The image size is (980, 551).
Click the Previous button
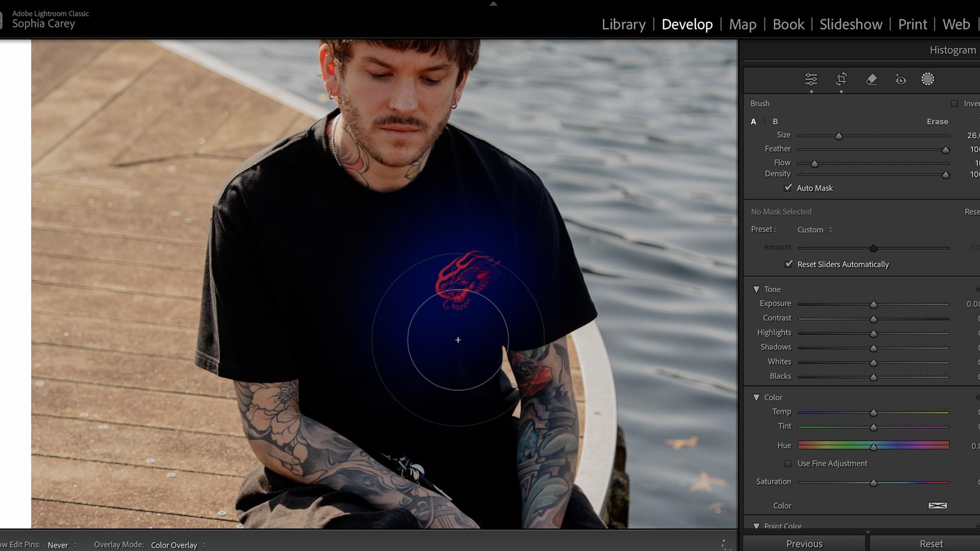[x=804, y=543]
